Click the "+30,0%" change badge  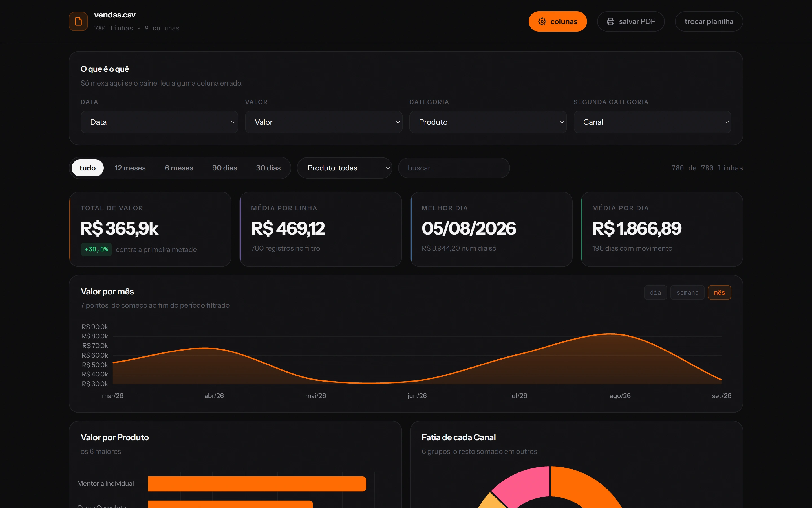[x=96, y=249]
